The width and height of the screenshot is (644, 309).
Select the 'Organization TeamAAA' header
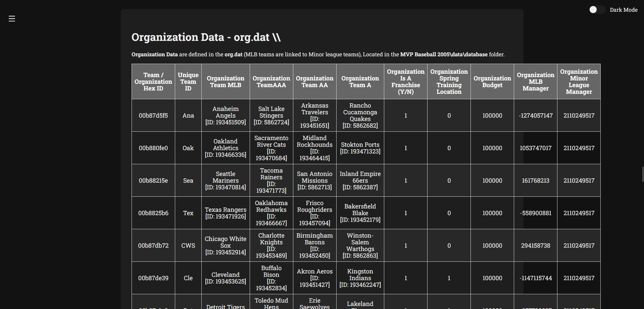(x=271, y=82)
